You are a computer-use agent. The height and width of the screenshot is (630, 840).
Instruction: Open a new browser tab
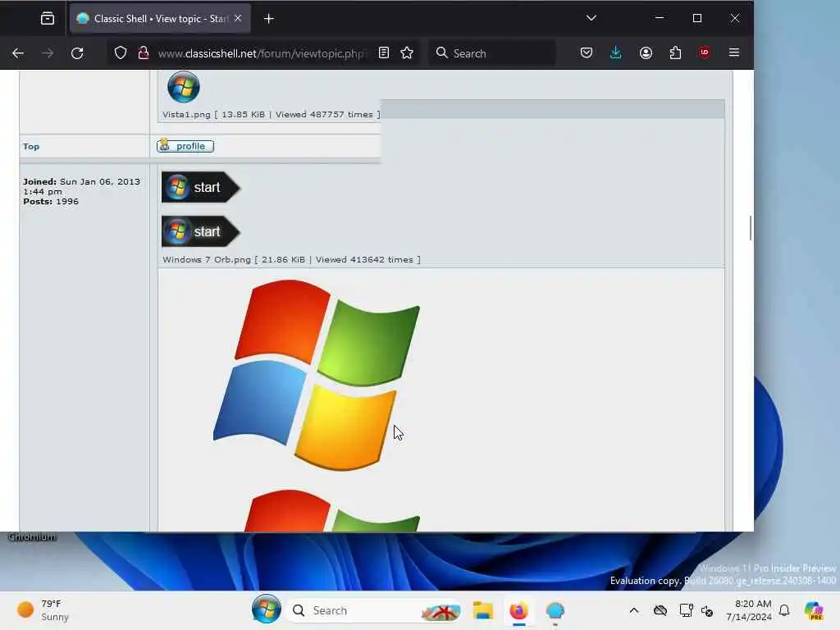pyautogui.click(x=269, y=19)
